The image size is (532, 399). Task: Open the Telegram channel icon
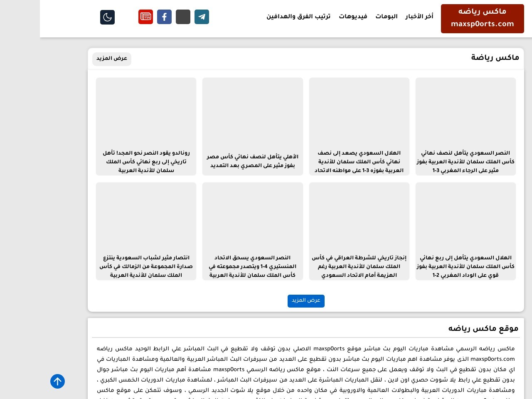tap(202, 17)
